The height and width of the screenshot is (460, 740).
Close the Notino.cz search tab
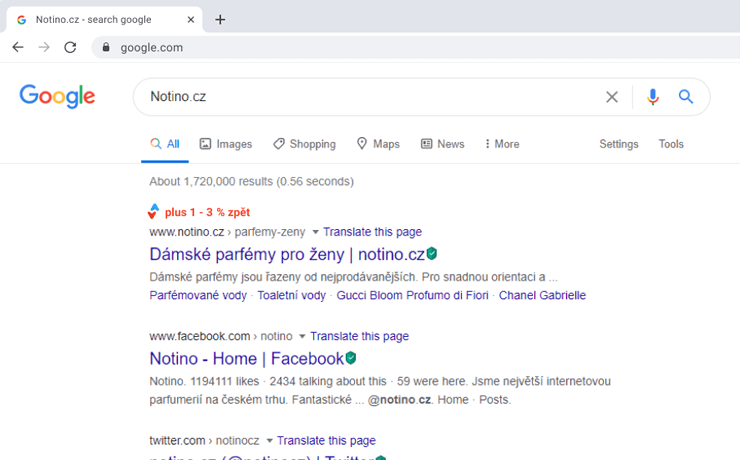pyautogui.click(x=191, y=20)
